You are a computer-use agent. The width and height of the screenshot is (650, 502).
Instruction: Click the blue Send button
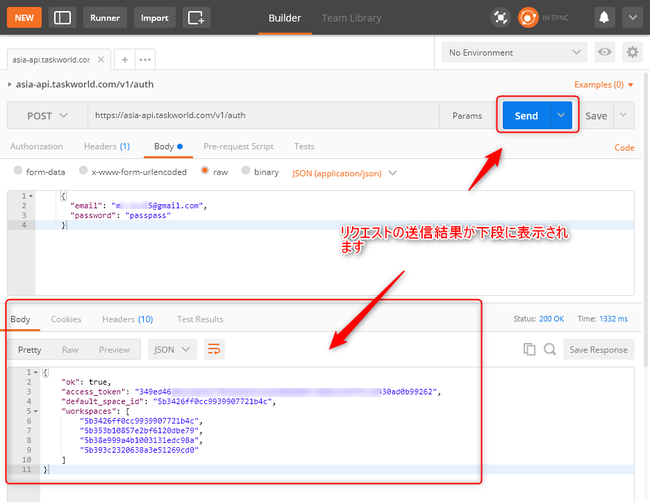526,116
